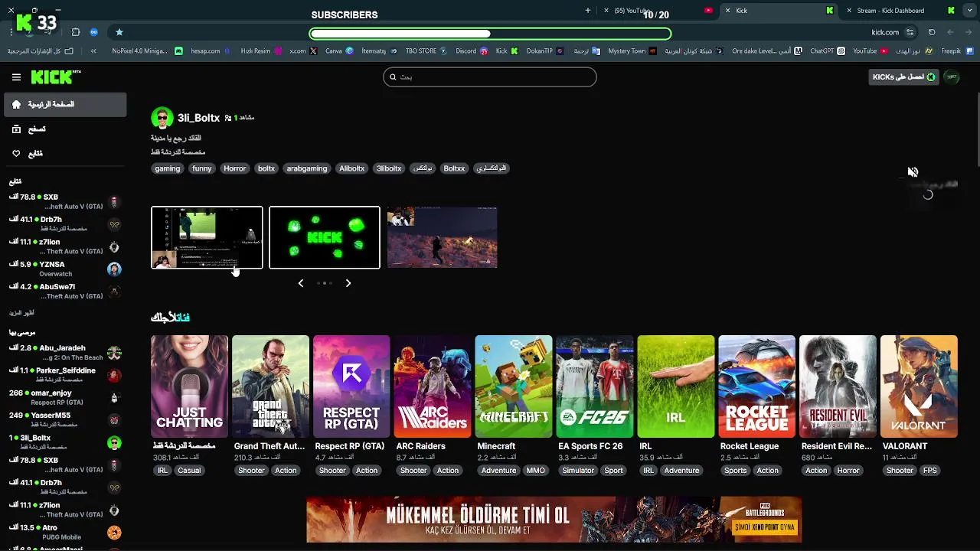Open the Rocket League category card
Viewport: 980px width, 551px height.
tap(756, 386)
